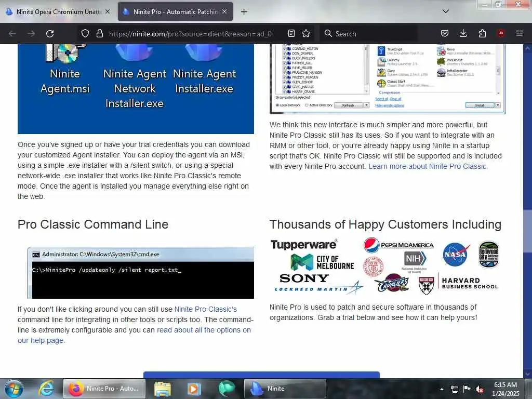
Task: Switch to Ninite Opera Chromium Unattended tab
Action: (58, 12)
